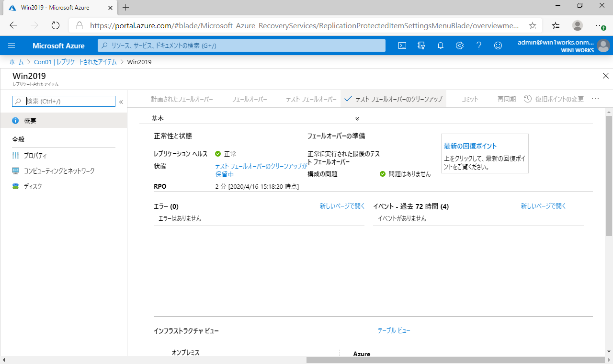Open the help question mark
The width and height of the screenshot is (613, 364).
tap(479, 45)
